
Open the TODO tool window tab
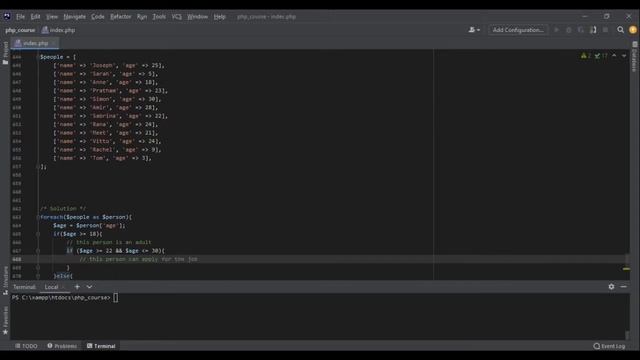26,346
